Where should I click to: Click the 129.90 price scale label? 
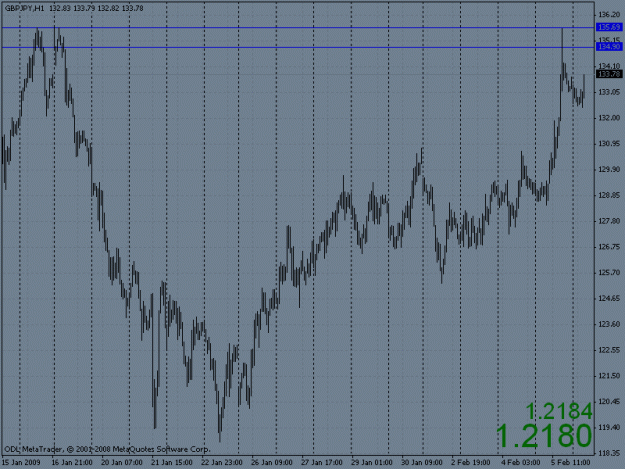609,169
